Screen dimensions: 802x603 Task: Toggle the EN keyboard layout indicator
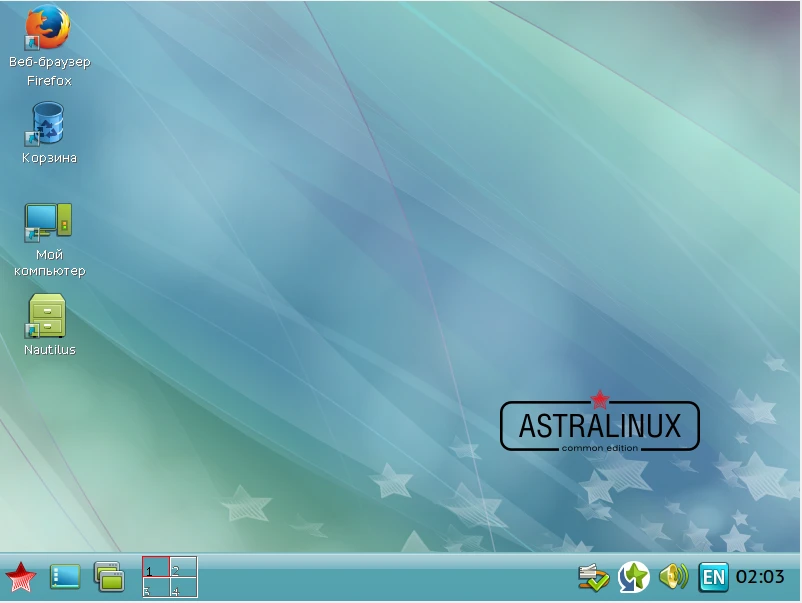[x=714, y=577]
